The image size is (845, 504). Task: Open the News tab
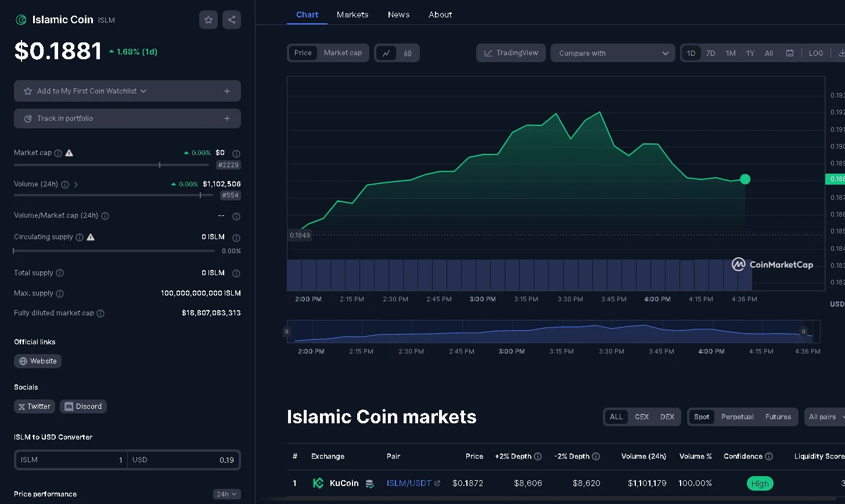pyautogui.click(x=398, y=15)
